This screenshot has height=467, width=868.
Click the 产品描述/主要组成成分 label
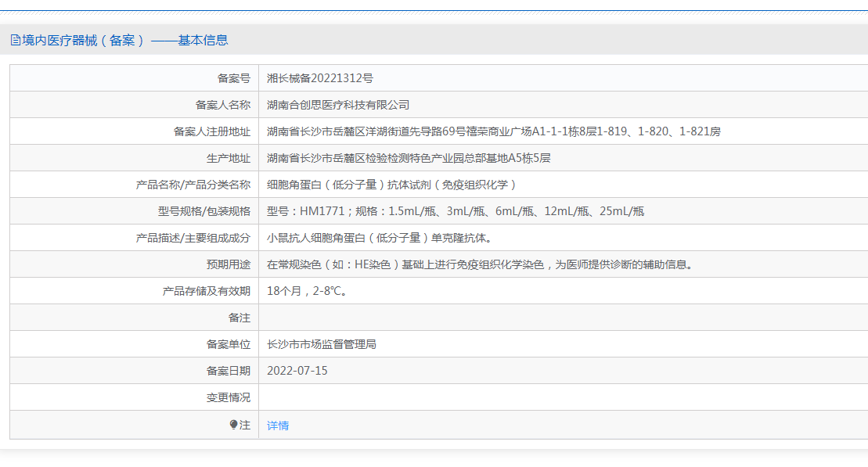click(193, 237)
